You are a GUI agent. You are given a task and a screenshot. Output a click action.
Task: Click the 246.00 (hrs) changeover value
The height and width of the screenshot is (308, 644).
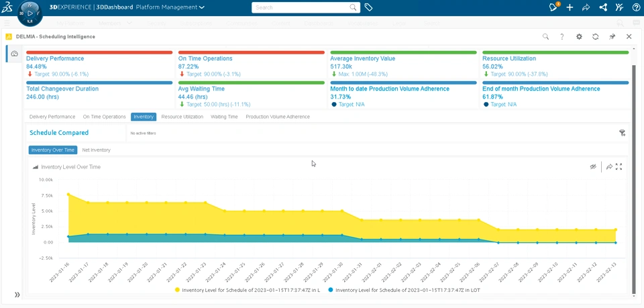point(42,97)
